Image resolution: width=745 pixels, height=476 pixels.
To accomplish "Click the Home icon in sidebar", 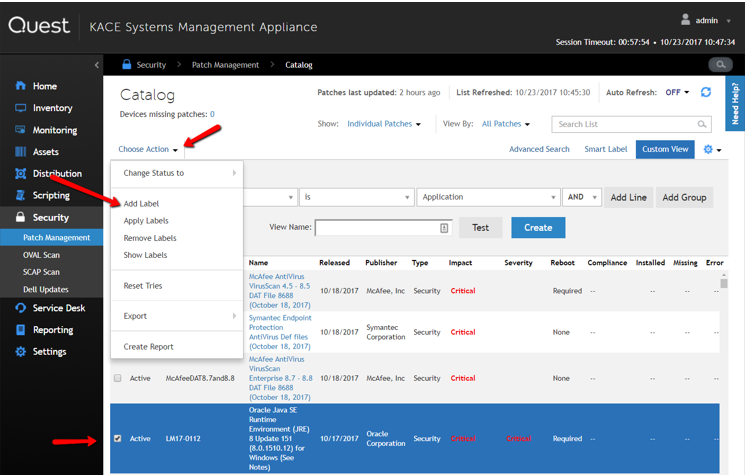I will 20,86.
